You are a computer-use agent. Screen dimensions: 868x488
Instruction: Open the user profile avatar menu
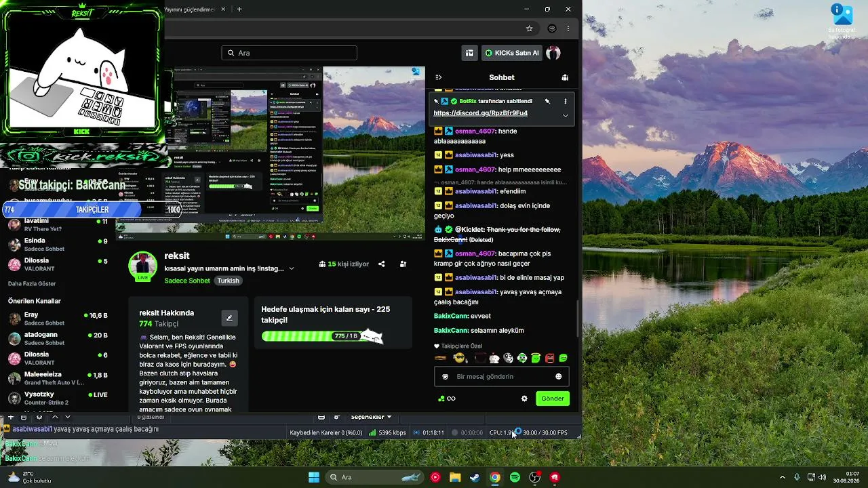(553, 53)
